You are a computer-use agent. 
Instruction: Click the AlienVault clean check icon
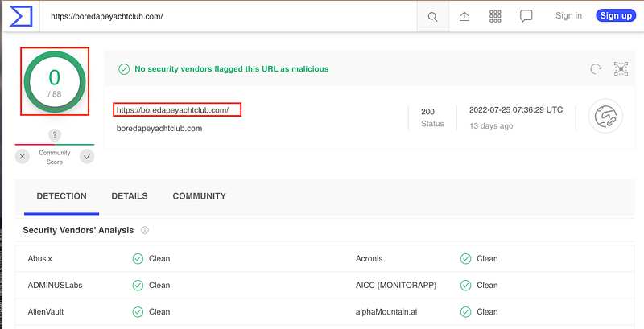point(138,312)
